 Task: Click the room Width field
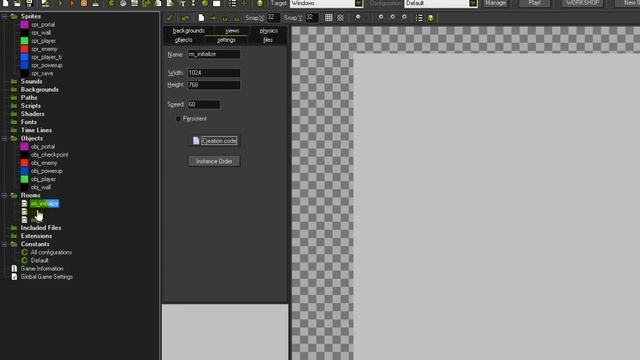[213, 73]
